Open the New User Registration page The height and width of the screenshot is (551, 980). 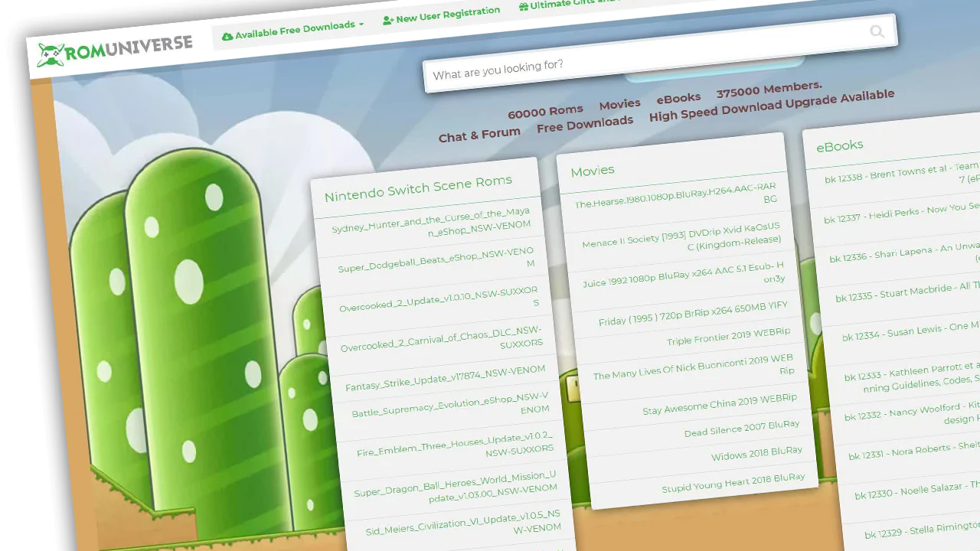(x=442, y=15)
